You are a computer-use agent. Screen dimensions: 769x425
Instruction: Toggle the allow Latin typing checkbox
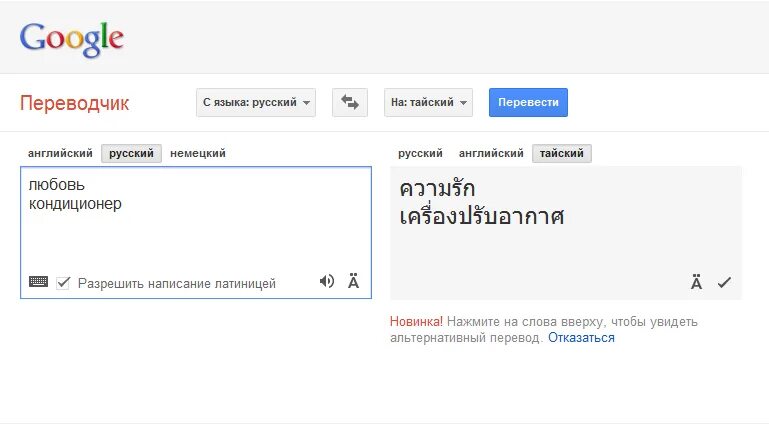64,283
